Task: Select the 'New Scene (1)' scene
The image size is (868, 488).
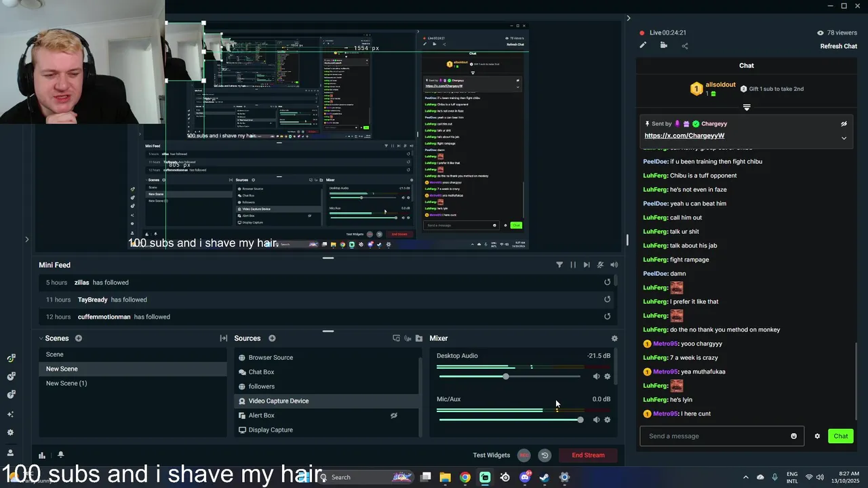Action: [133, 384]
